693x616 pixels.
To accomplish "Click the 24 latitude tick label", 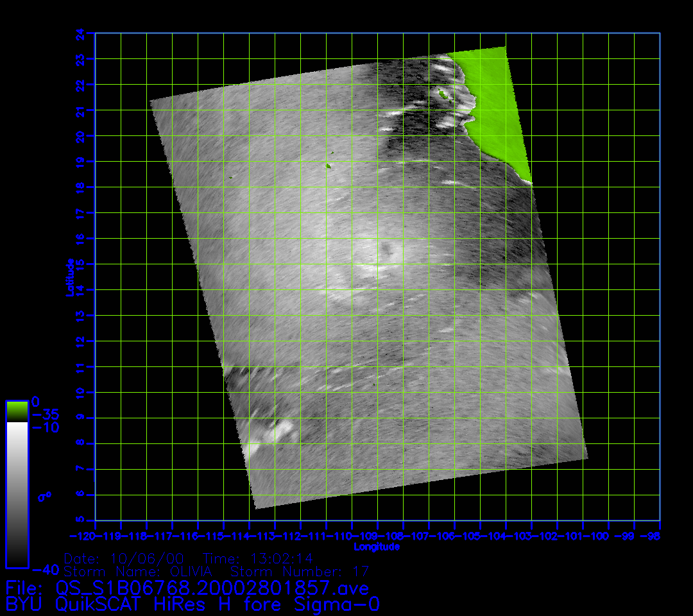I will point(79,33).
